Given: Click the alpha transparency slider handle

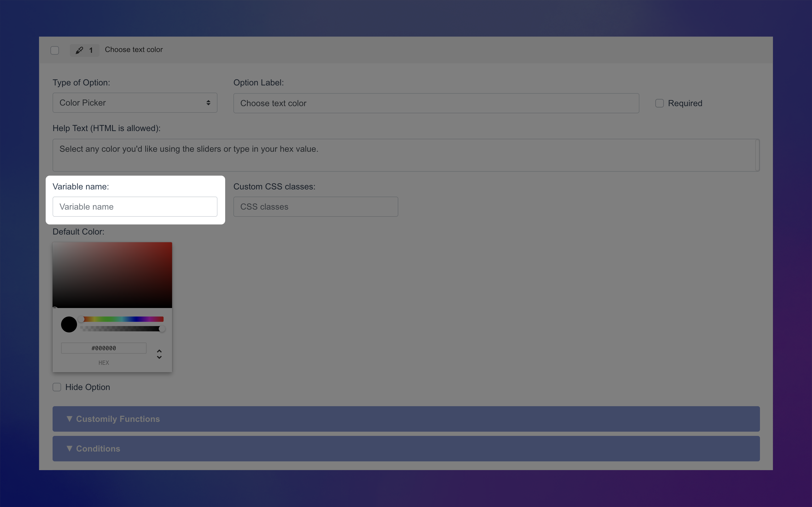Looking at the screenshot, I should click(x=162, y=329).
